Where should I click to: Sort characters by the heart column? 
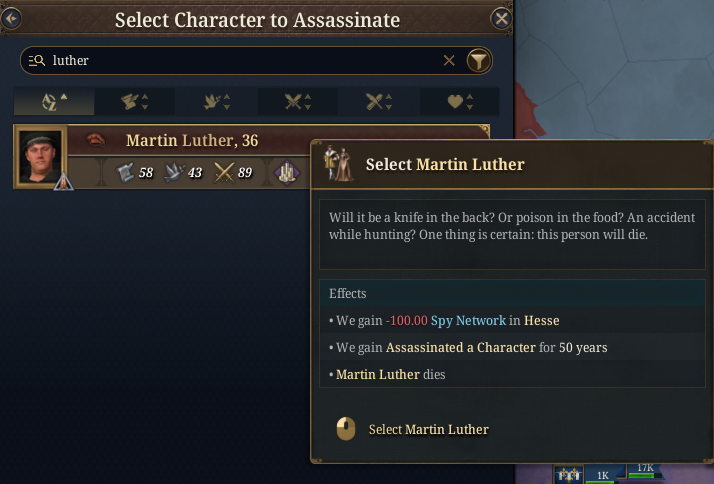point(460,101)
